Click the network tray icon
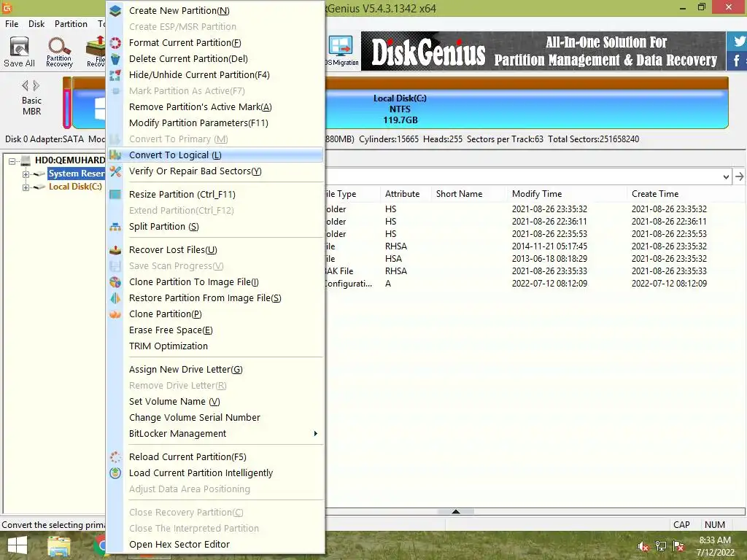Screen dimensions: 747x560 click(x=661, y=546)
